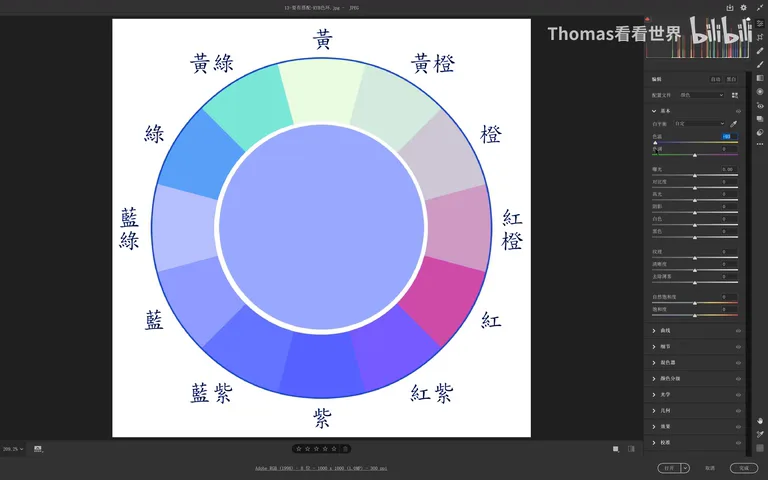Click the 曝光 exposure slider handle

[695, 175]
